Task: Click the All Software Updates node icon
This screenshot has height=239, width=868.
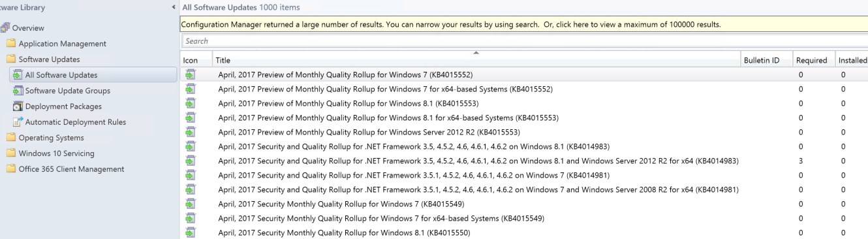Action: (18, 75)
